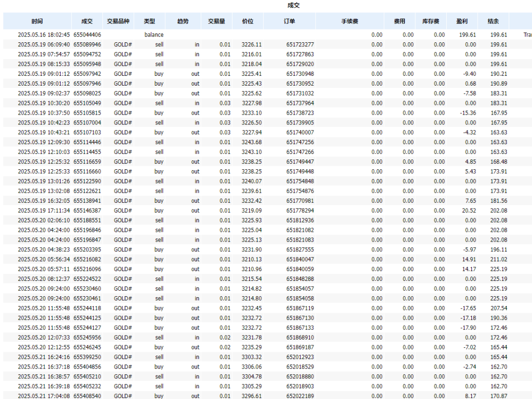
Task: Click profit value -17.65
Action: (468, 308)
